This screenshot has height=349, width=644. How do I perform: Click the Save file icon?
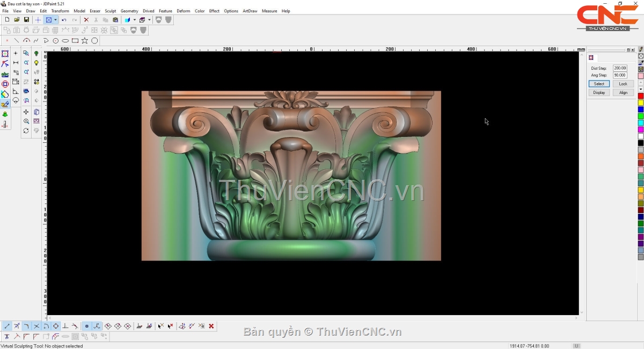click(x=26, y=20)
